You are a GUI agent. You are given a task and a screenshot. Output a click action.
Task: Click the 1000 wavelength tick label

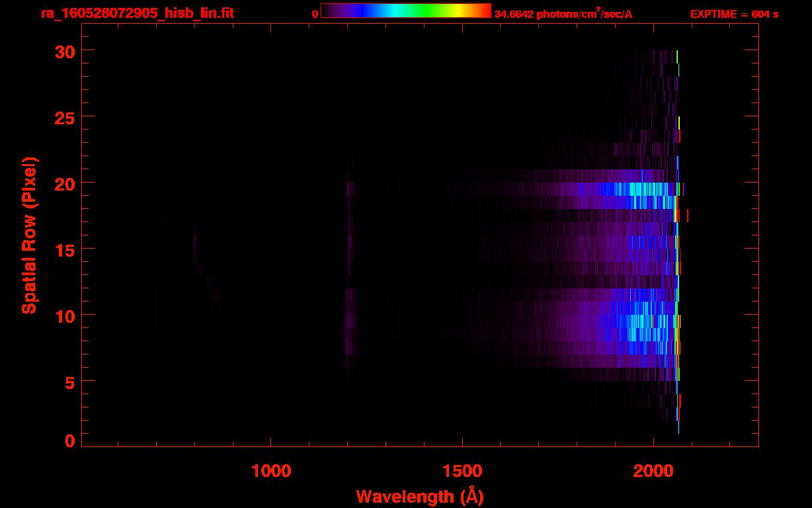click(271, 471)
